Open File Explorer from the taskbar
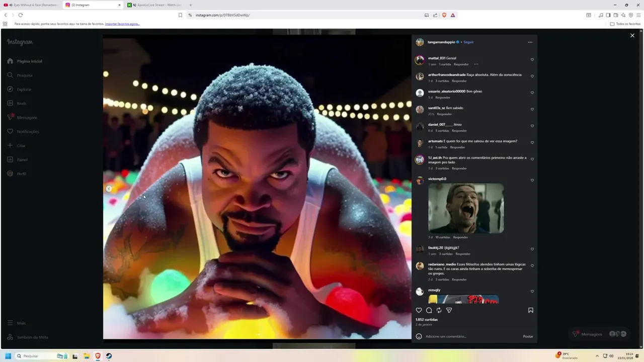 pos(87,356)
